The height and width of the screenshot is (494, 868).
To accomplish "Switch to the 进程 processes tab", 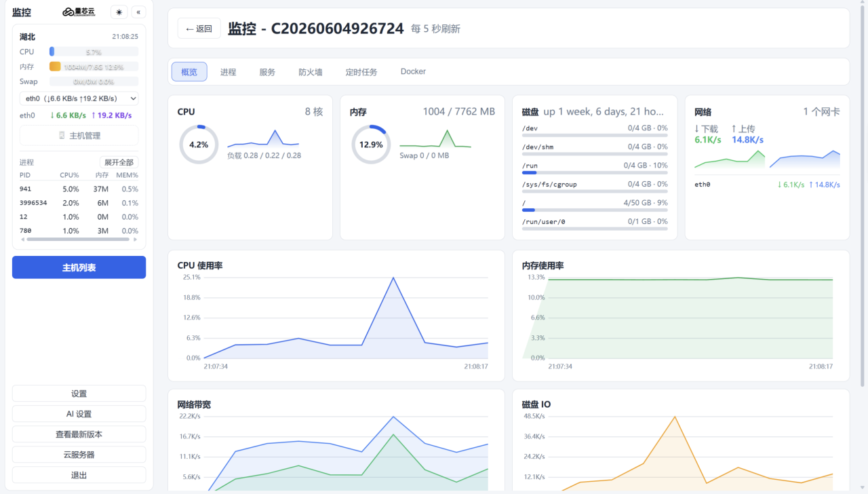I will pyautogui.click(x=228, y=72).
